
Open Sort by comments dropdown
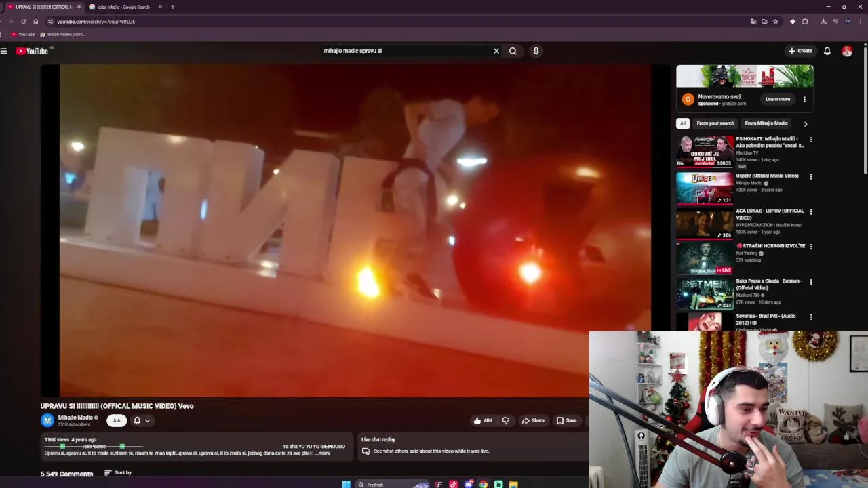pyautogui.click(x=118, y=472)
